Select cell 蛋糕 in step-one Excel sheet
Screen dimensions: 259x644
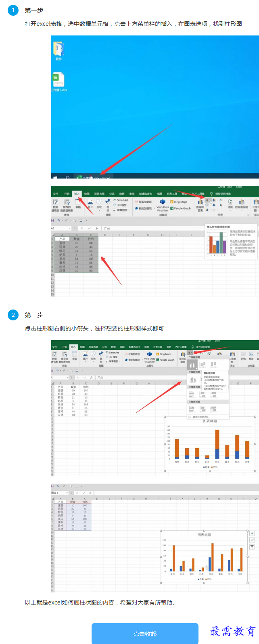point(62,243)
